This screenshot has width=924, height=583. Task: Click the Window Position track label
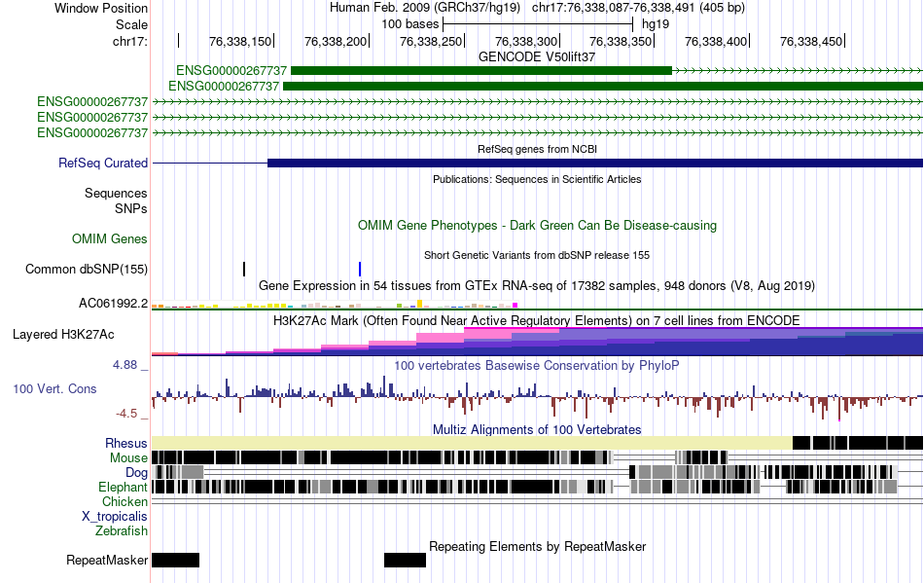pyautogui.click(x=101, y=8)
